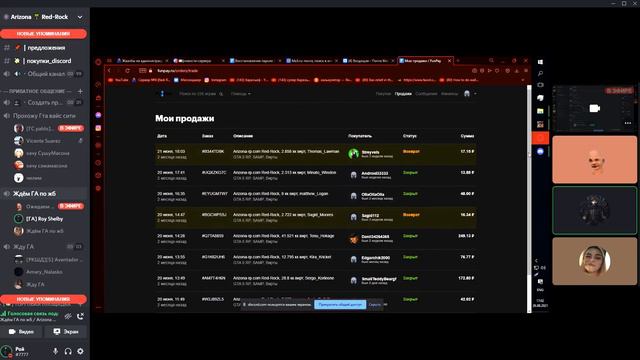The width and height of the screenshot is (640, 360).
Task: Click the bottom red new mentions banner
Action: 43,299
